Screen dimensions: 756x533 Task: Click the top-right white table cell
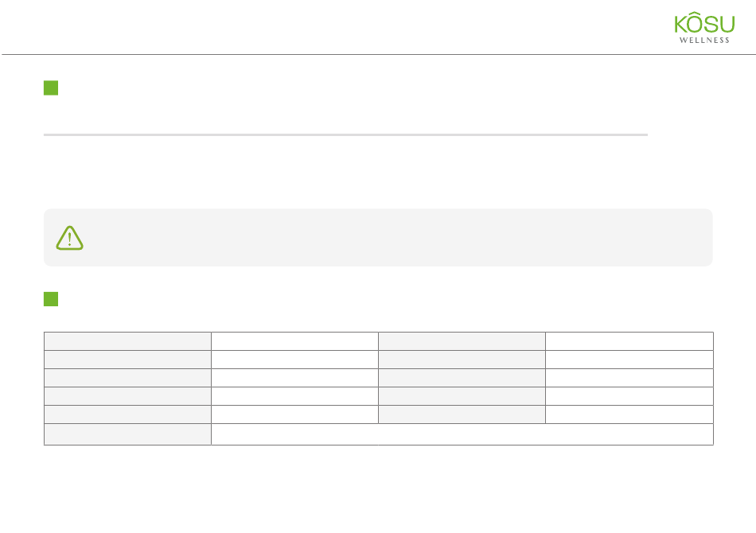click(x=629, y=341)
